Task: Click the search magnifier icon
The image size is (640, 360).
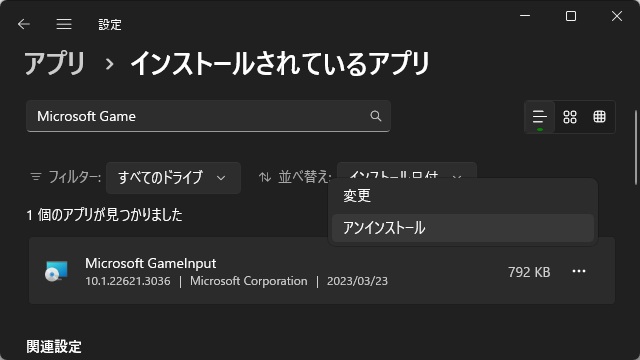Action: pyautogui.click(x=376, y=116)
